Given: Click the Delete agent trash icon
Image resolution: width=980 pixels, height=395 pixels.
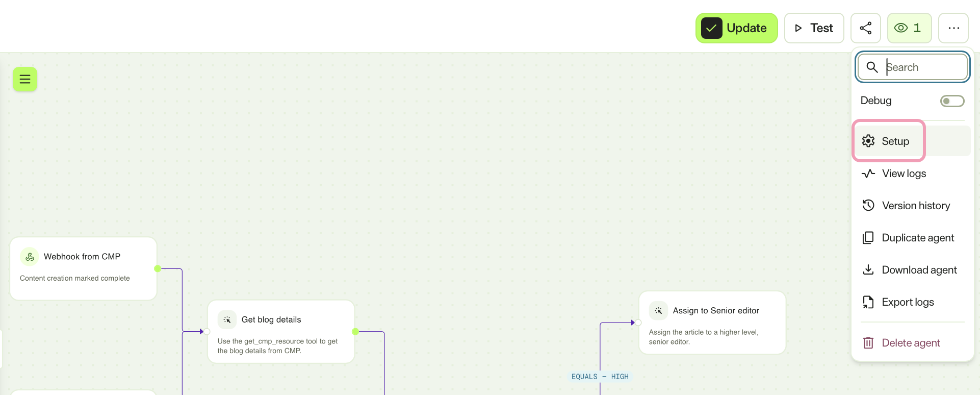Looking at the screenshot, I should [868, 343].
